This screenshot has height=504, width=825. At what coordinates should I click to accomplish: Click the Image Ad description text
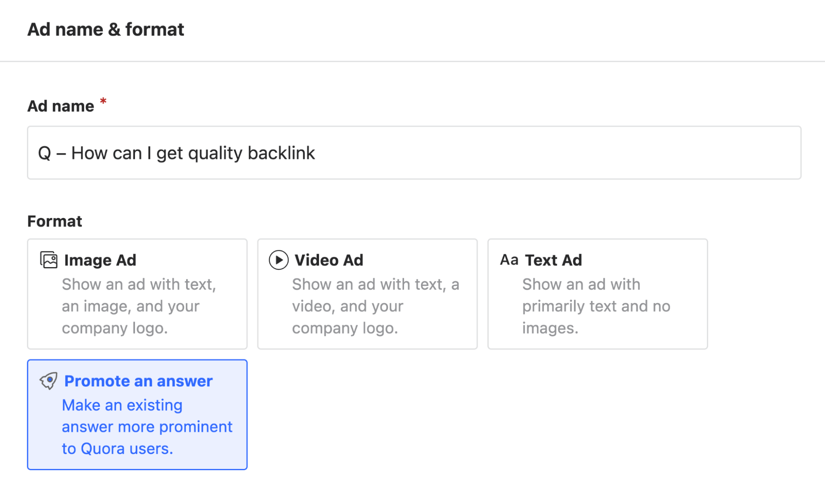pyautogui.click(x=139, y=306)
